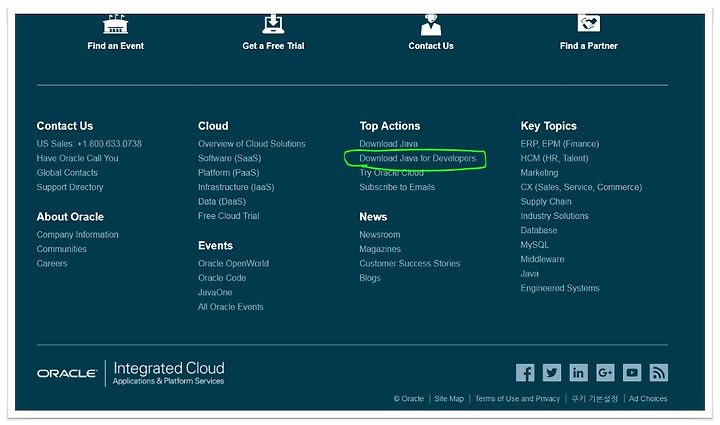The image size is (720, 425).
Task: Open the 쿠키 기본설정 cookie preferences link
Action: pyautogui.click(x=595, y=399)
